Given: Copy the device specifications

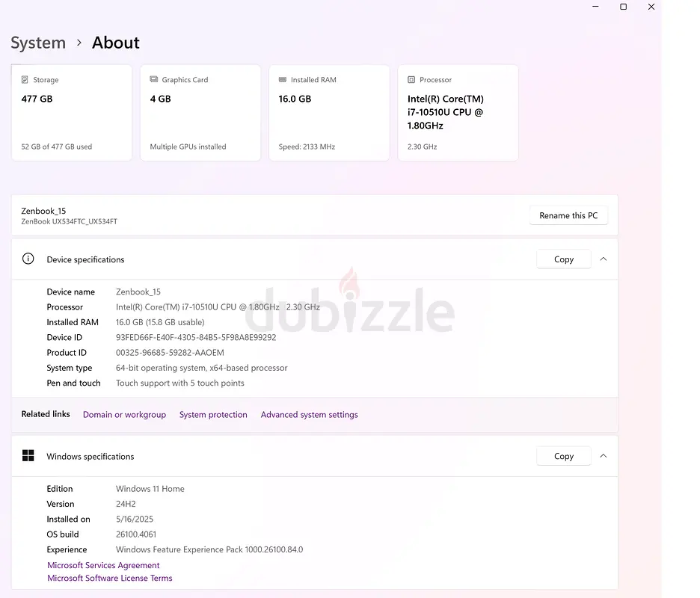Looking at the screenshot, I should tap(564, 259).
